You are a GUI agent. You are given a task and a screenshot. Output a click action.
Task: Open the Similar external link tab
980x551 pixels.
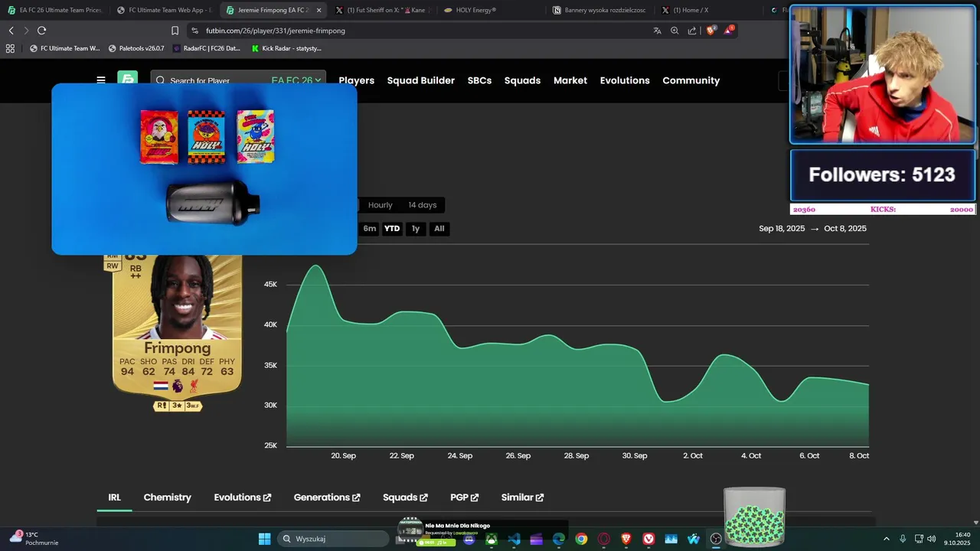tap(522, 497)
